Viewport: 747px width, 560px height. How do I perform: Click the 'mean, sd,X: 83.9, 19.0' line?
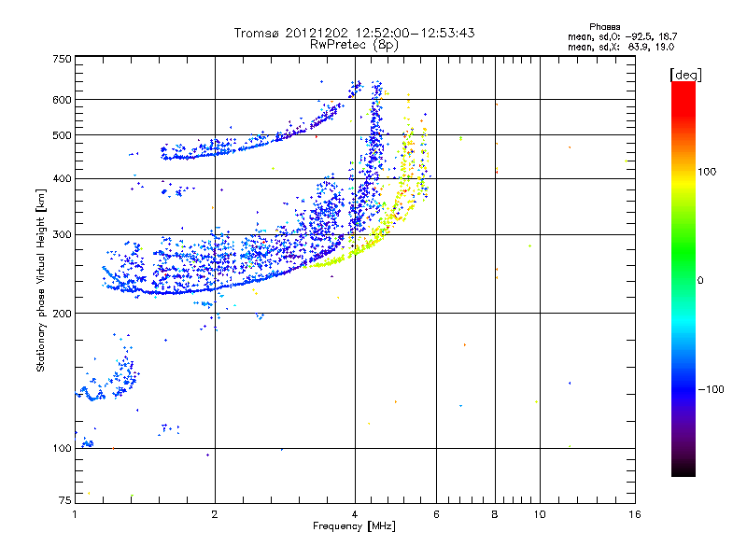tap(621, 47)
